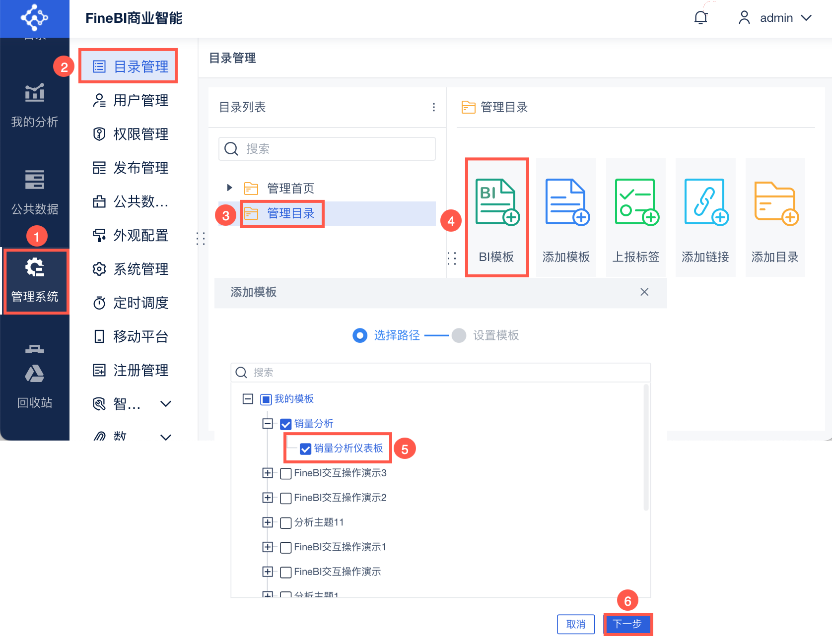Viewport: 832px width, 644px height.
Task: Check the FineBI交互操作演示1 checkbox
Action: (x=285, y=547)
